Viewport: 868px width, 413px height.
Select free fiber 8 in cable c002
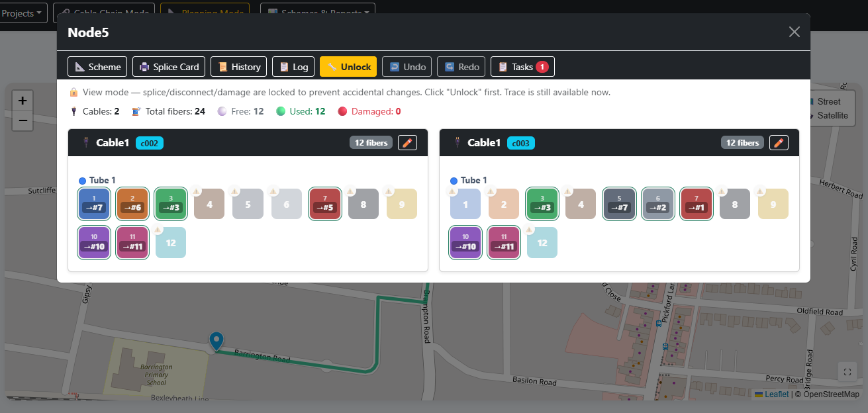(x=363, y=204)
